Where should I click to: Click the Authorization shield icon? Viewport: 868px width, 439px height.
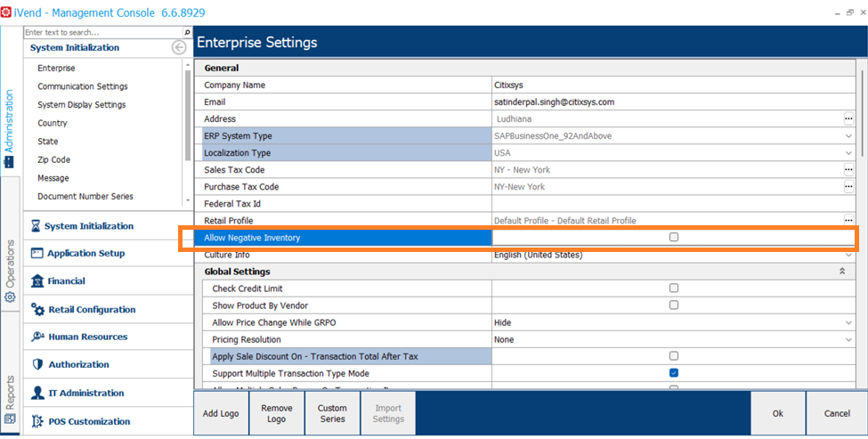click(x=37, y=364)
